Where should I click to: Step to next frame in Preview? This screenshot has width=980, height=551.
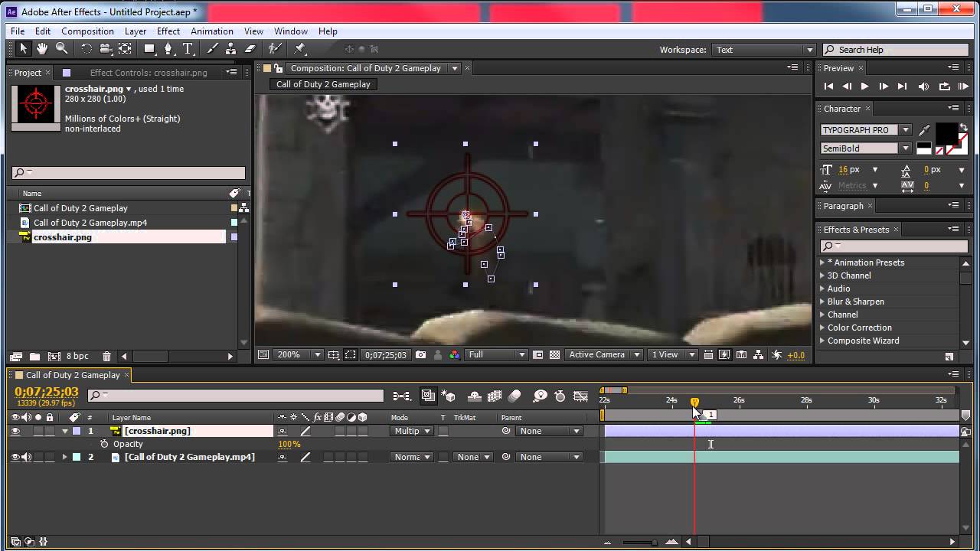coord(884,86)
